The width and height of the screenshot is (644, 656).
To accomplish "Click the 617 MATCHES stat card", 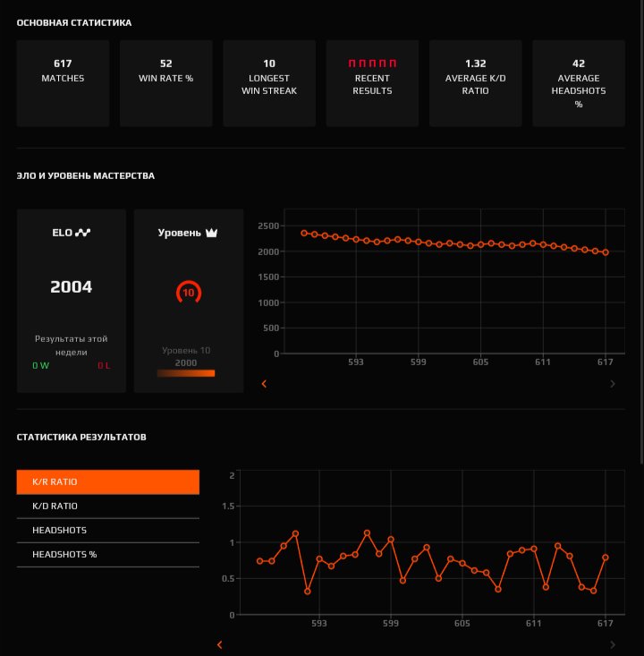I will click(63, 83).
